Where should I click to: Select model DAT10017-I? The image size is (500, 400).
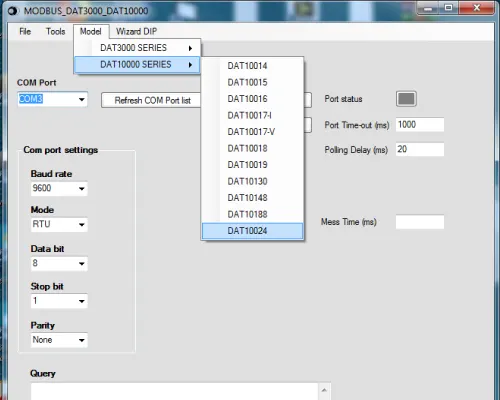tap(252, 115)
